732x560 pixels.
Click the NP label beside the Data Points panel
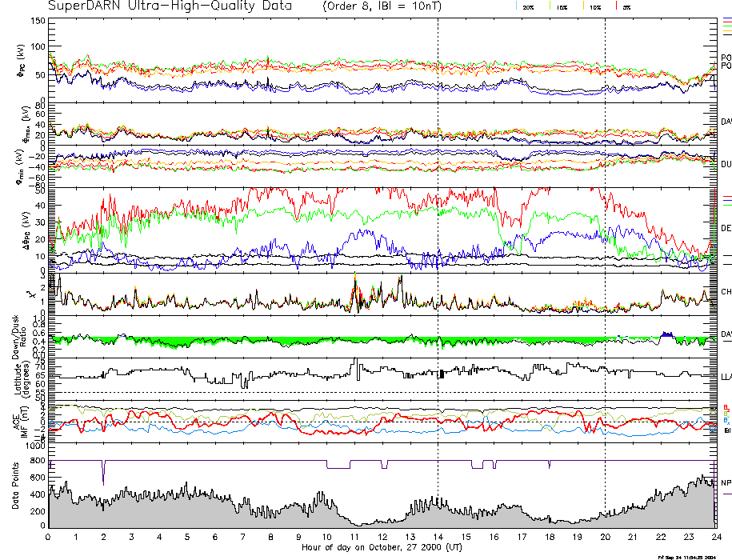click(x=726, y=483)
